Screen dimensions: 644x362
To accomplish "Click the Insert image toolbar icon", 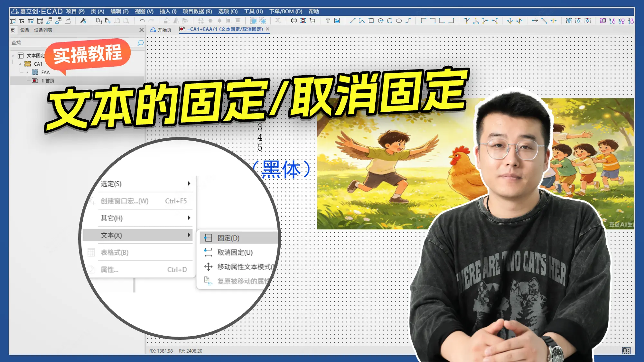I will 337,21.
